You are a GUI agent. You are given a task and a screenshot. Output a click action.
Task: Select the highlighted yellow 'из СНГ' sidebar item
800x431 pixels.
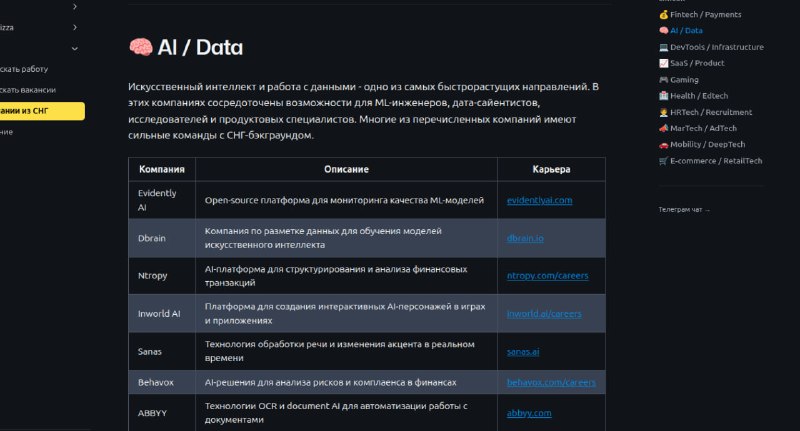(42, 111)
